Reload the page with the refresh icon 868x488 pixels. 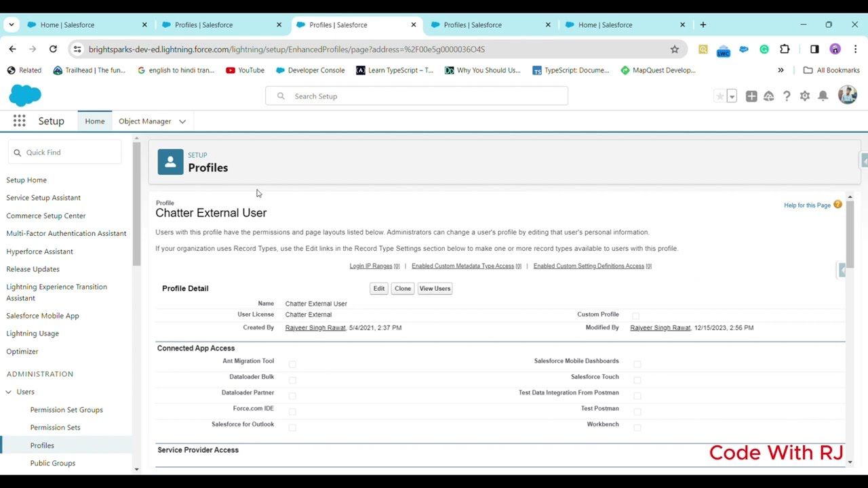click(53, 49)
